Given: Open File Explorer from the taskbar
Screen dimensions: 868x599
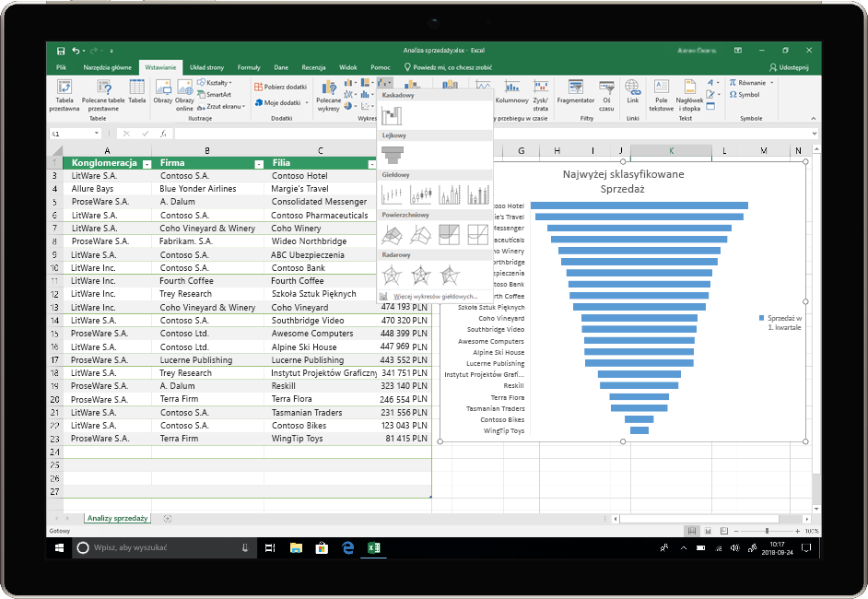Looking at the screenshot, I should [x=296, y=548].
